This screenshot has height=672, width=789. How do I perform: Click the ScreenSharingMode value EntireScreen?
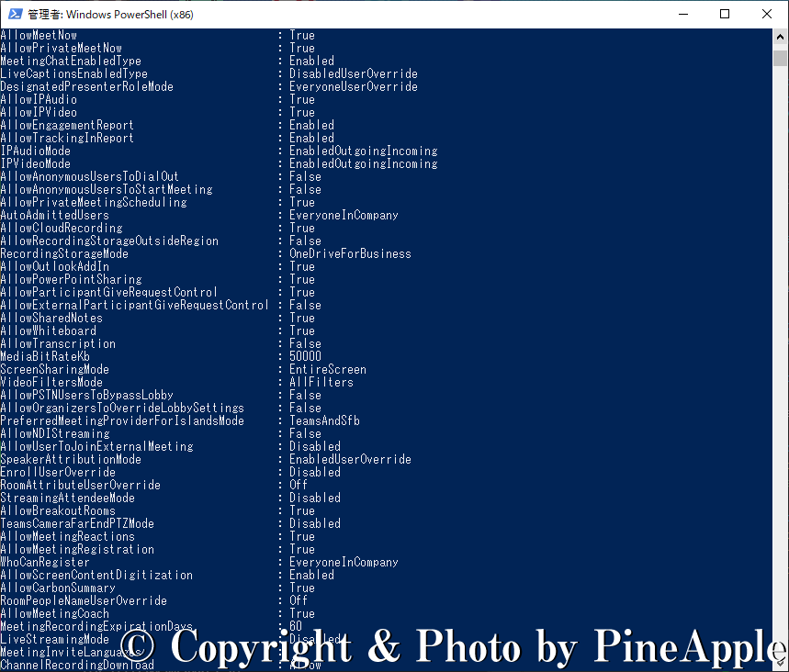tap(327, 369)
